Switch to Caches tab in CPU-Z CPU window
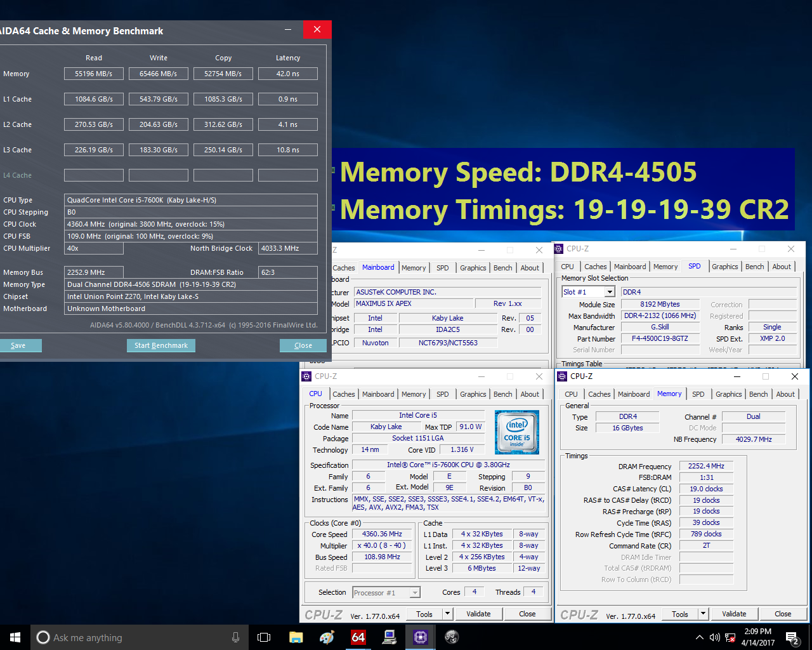This screenshot has width=812, height=650. coord(344,394)
